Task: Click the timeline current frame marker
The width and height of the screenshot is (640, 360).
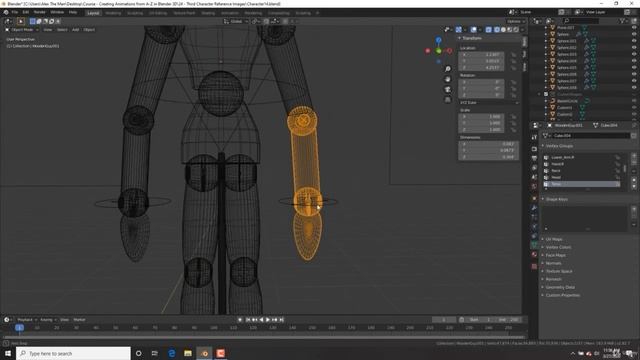Action: pos(19,328)
